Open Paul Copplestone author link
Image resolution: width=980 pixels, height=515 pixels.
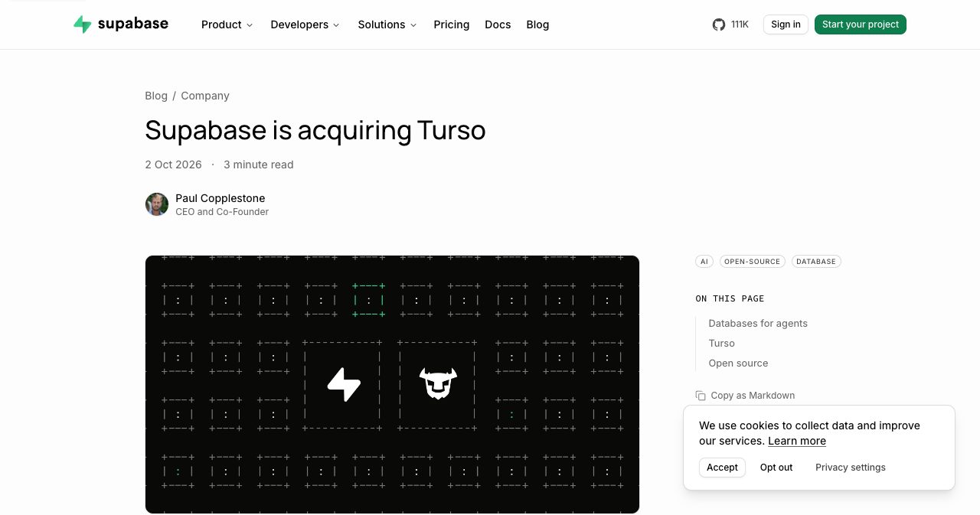tap(220, 198)
